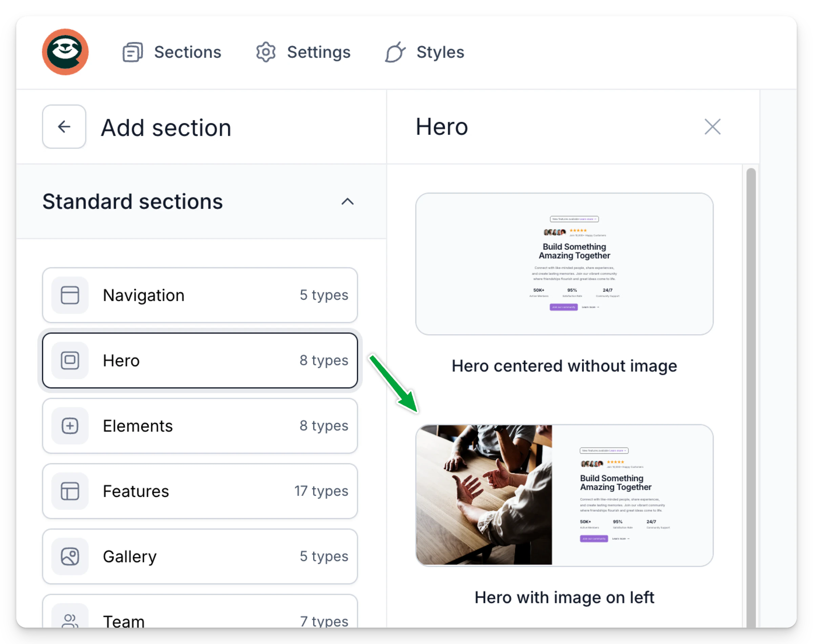
Task: Click the Navigation section icon
Action: click(x=70, y=295)
